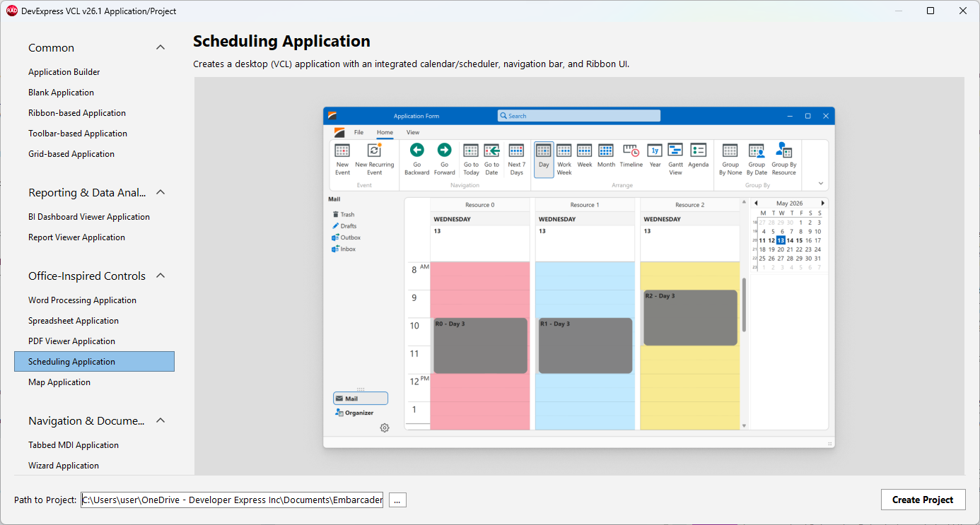Image resolution: width=980 pixels, height=525 pixels.
Task: Click the R0 - Day 3 event
Action: (481, 346)
